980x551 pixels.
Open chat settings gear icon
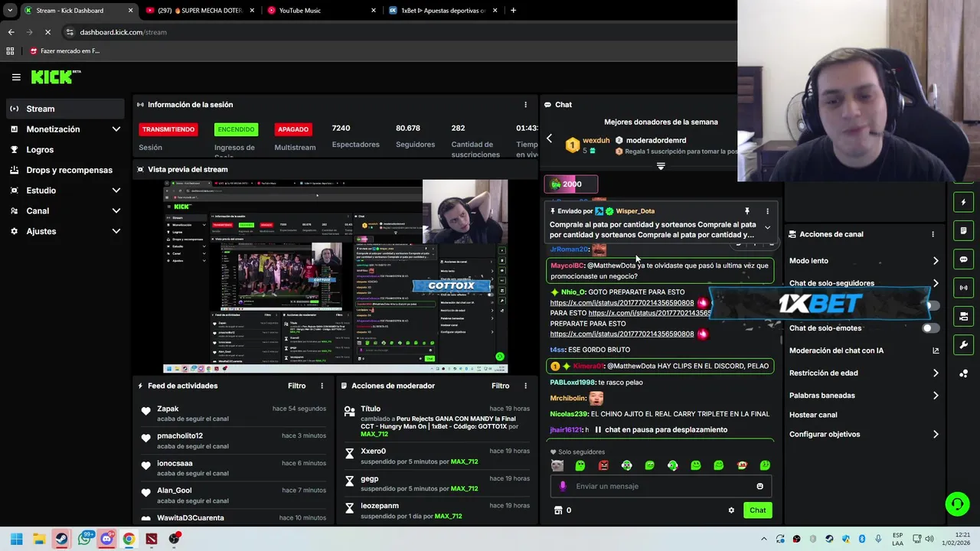coord(731,510)
